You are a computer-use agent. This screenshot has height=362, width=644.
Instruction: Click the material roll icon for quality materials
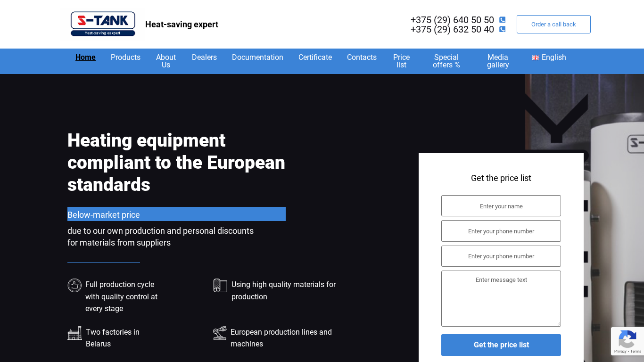pos(220,285)
